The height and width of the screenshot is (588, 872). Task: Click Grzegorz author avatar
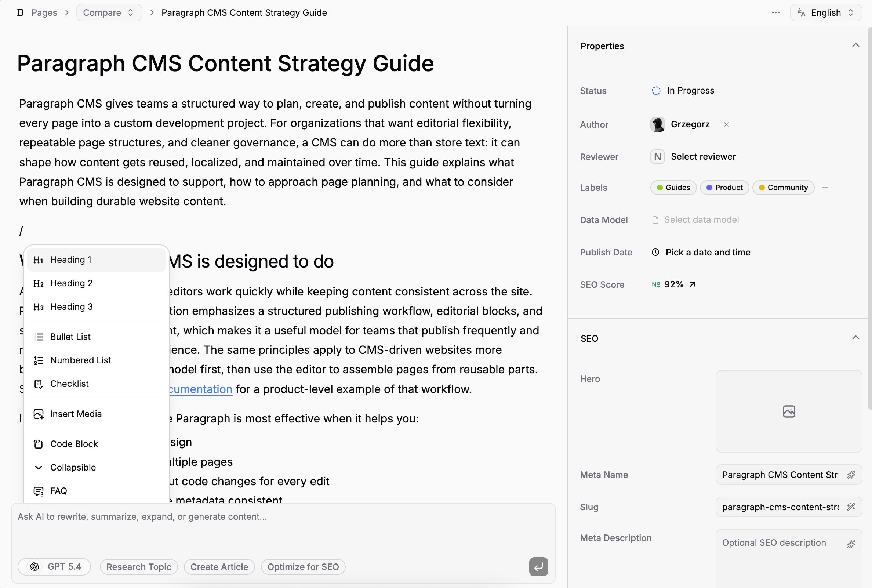pyautogui.click(x=657, y=124)
